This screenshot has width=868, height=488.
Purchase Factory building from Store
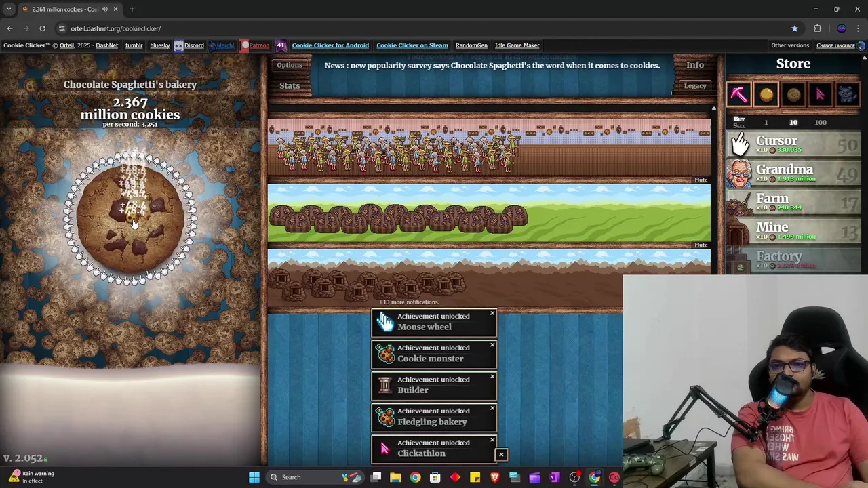point(793,260)
